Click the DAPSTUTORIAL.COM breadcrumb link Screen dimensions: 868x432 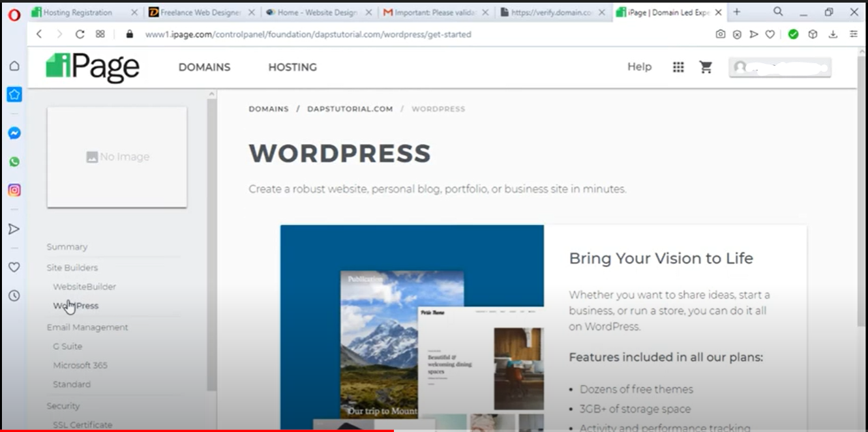click(x=350, y=109)
